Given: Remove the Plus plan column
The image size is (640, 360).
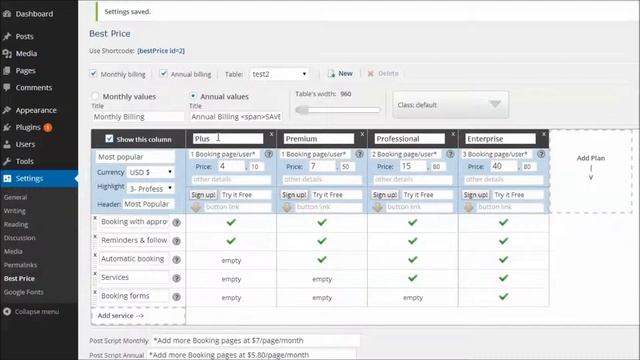Looking at the screenshot, I should point(271,134).
